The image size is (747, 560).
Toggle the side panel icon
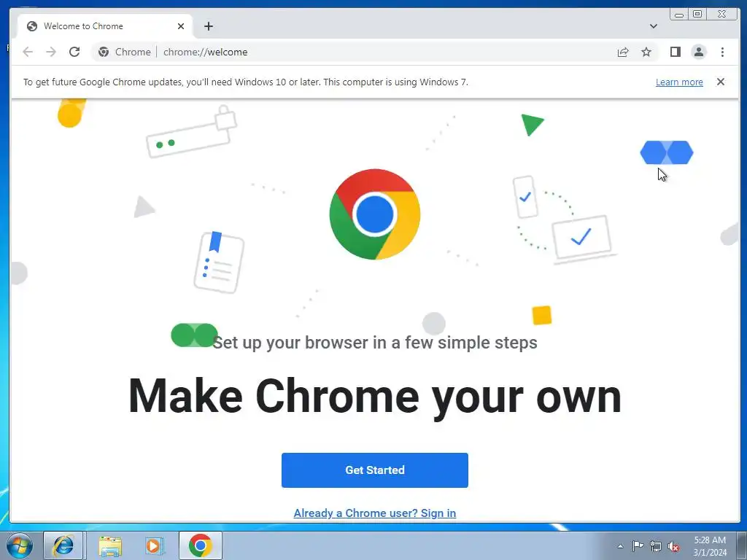(x=675, y=52)
